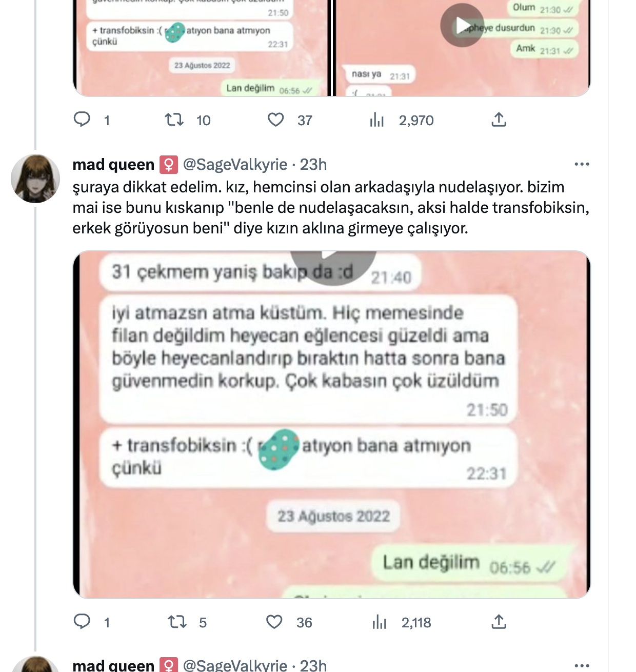The width and height of the screenshot is (636, 672).
Task: Retweet the tweet with 10 retweets
Action: (174, 120)
